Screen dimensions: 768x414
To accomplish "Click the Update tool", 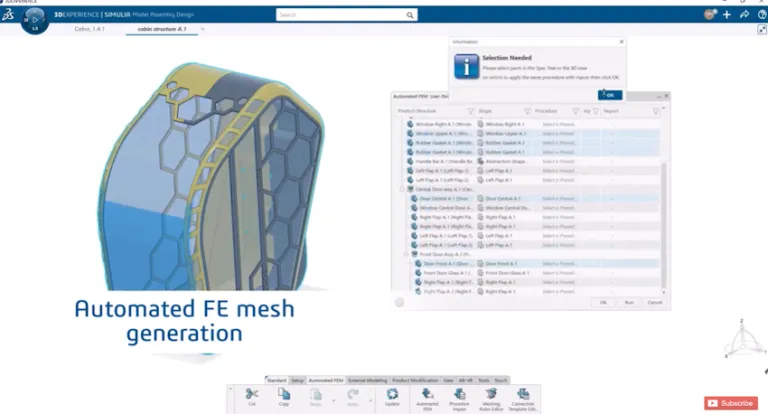I will tap(392, 396).
